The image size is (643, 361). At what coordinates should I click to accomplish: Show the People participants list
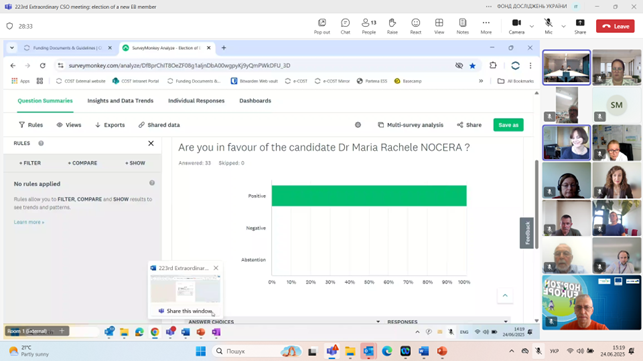tap(369, 26)
